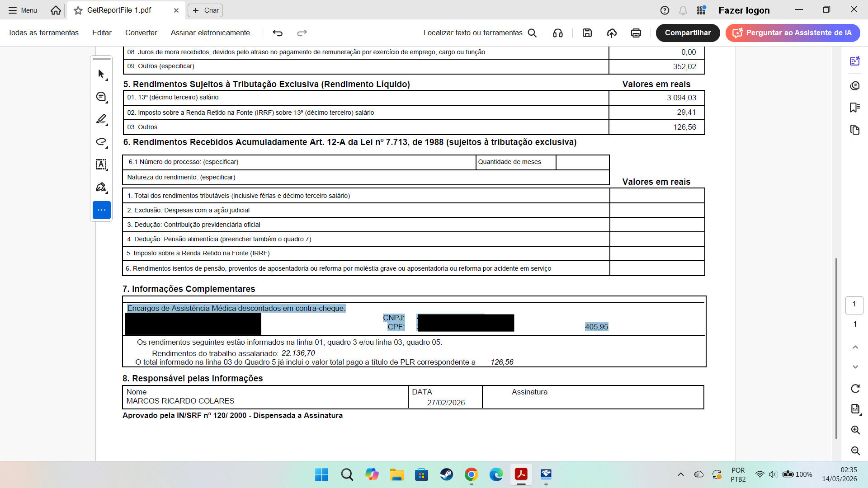The width and height of the screenshot is (868, 488).
Task: Open clock showing 02:35 14/05/2026
Action: pyautogui.click(x=840, y=474)
